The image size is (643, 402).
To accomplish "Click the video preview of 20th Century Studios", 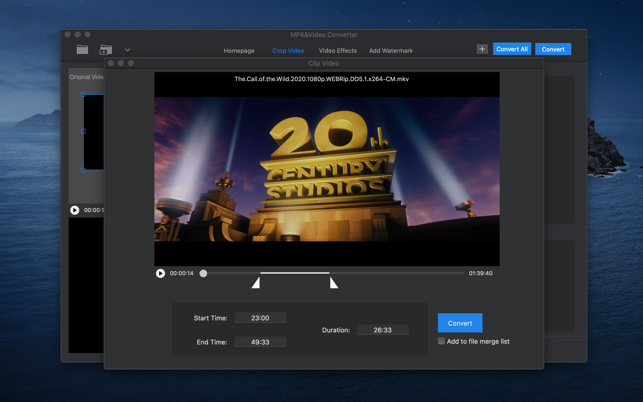I will [x=327, y=169].
